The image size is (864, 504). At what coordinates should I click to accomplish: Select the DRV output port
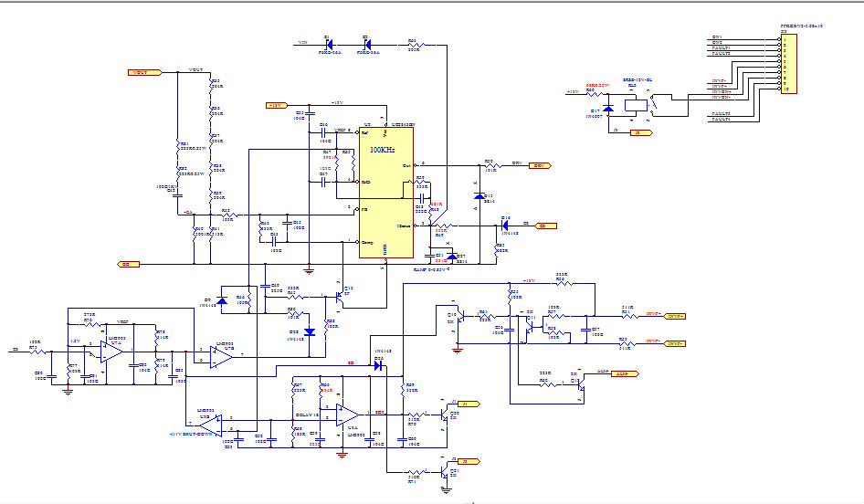(x=539, y=165)
